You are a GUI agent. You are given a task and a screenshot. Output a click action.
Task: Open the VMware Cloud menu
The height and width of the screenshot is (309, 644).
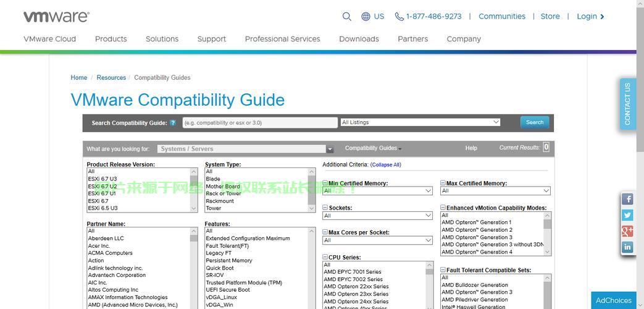[49, 39]
